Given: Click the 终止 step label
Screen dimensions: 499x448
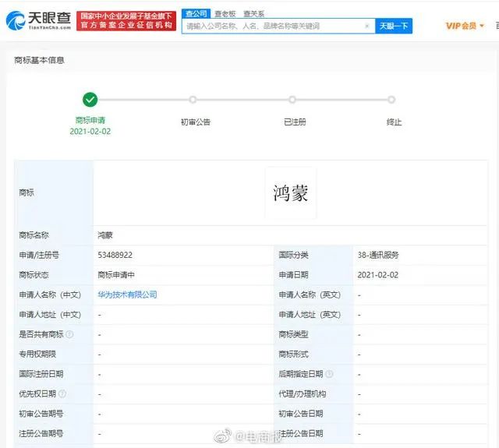Looking at the screenshot, I should (394, 122).
